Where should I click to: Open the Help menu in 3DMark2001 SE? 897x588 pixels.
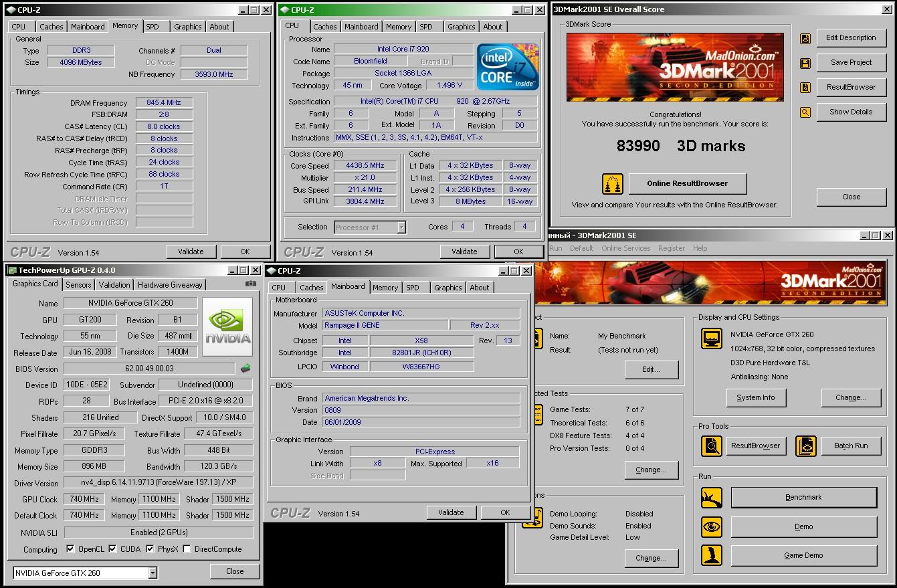700,248
